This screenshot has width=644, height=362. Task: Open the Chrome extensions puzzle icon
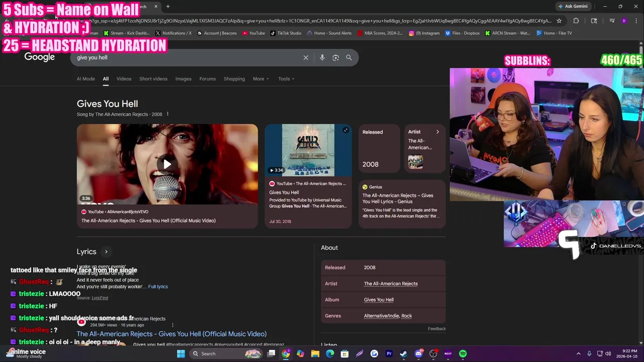[x=576, y=21]
